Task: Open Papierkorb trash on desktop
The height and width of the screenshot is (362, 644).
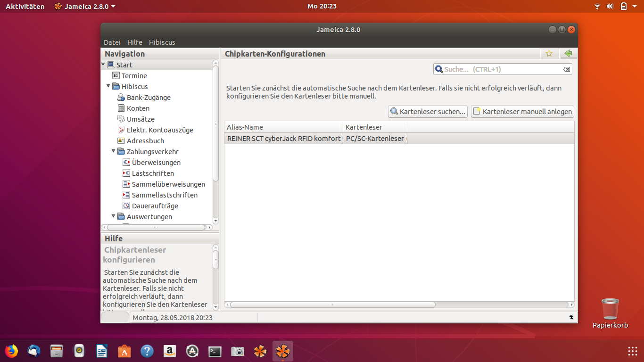Action: (x=610, y=313)
